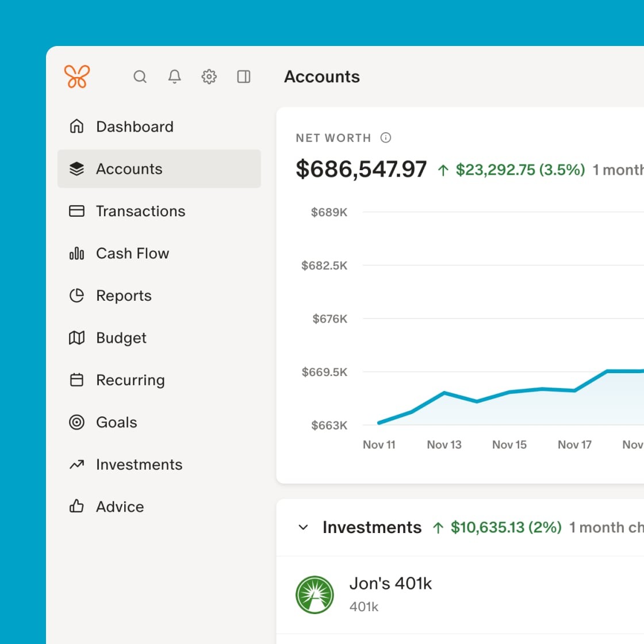This screenshot has height=644, width=644.
Task: Go to the Dashboard
Action: [134, 126]
